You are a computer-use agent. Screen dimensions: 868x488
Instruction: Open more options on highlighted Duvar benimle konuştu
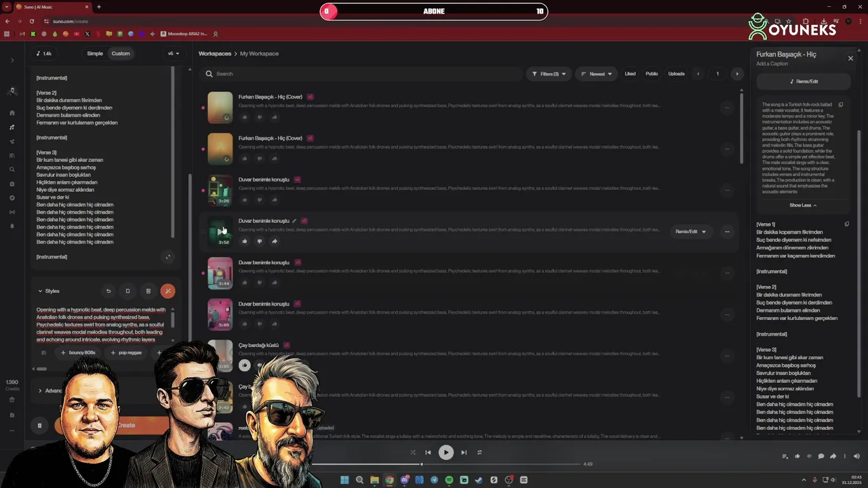click(727, 232)
